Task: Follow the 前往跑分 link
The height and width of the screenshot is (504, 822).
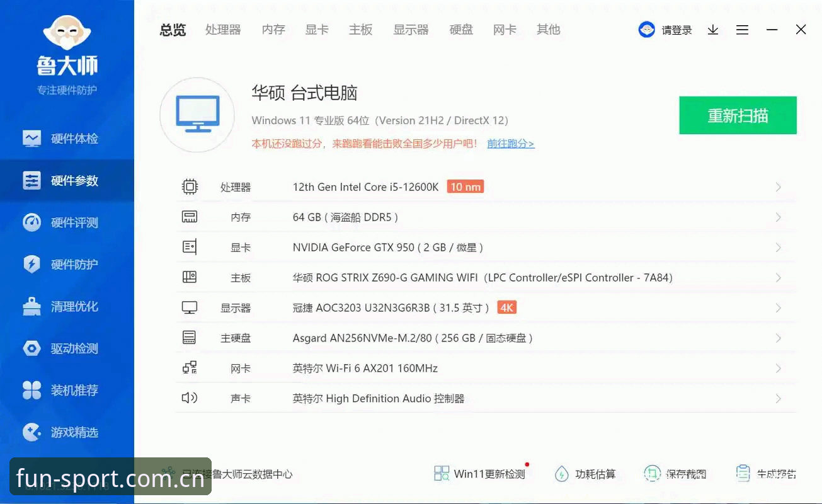Action: [x=511, y=144]
